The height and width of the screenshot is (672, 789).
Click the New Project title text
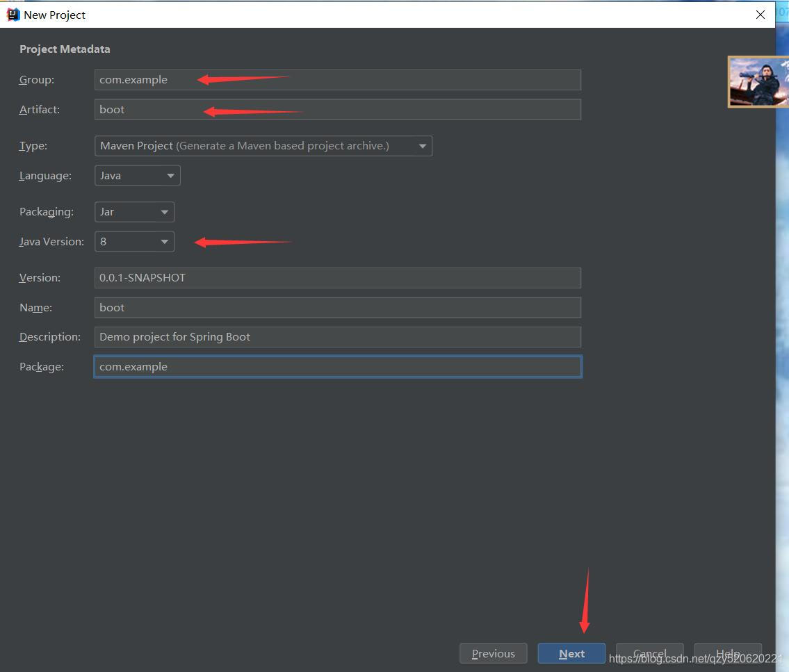(54, 15)
